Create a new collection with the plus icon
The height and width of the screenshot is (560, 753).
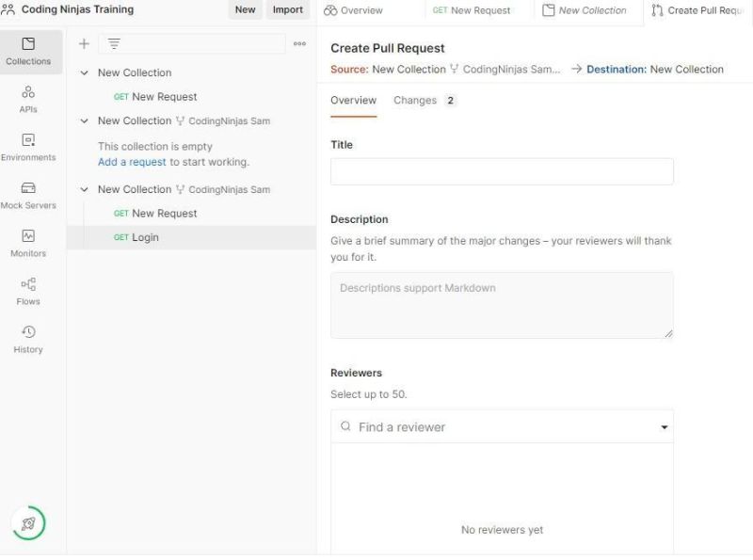(x=84, y=43)
